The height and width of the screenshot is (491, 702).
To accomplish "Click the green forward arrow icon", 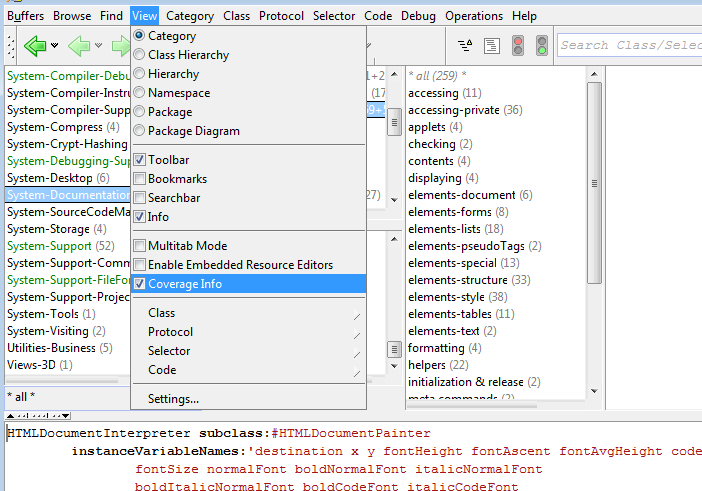I will coord(121,45).
